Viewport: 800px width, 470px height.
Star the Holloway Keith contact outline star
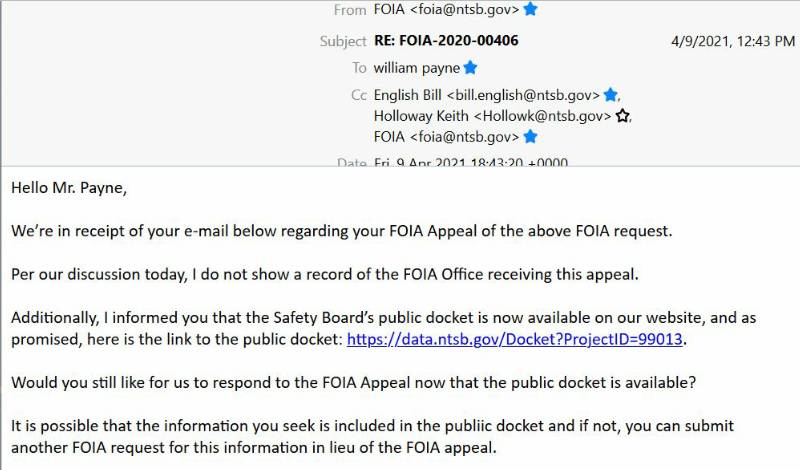pyautogui.click(x=622, y=116)
